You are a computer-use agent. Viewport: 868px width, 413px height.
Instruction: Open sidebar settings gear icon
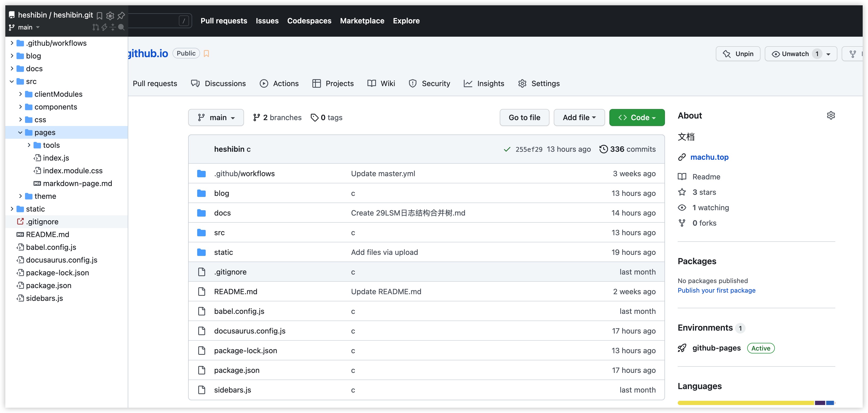click(x=110, y=15)
